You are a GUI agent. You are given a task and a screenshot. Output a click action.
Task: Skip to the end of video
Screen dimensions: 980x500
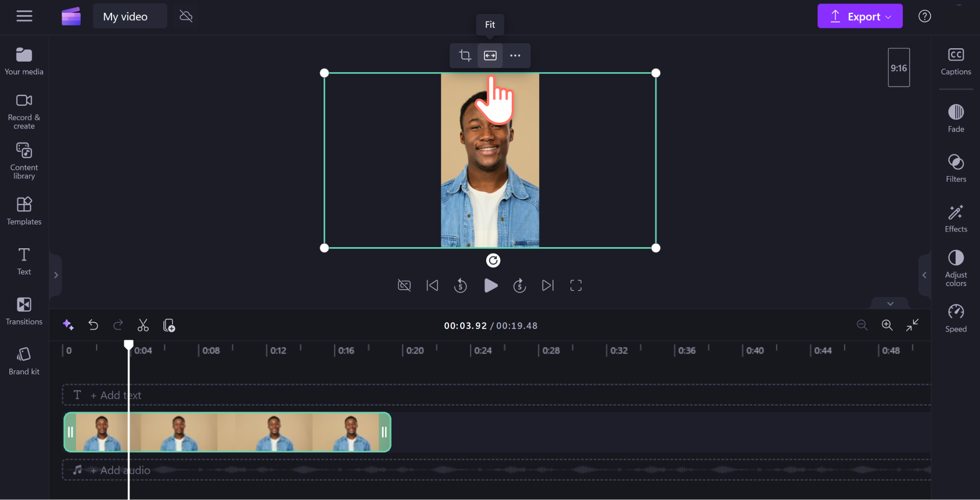coord(548,285)
